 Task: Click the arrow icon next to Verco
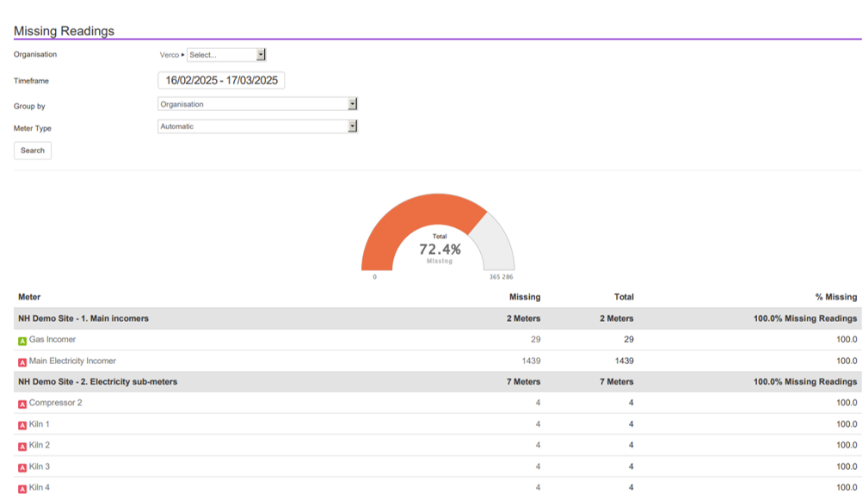(x=183, y=55)
